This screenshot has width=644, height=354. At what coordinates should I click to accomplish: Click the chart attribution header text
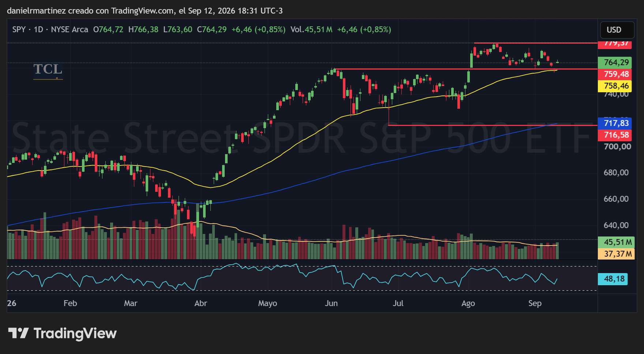pyautogui.click(x=145, y=11)
